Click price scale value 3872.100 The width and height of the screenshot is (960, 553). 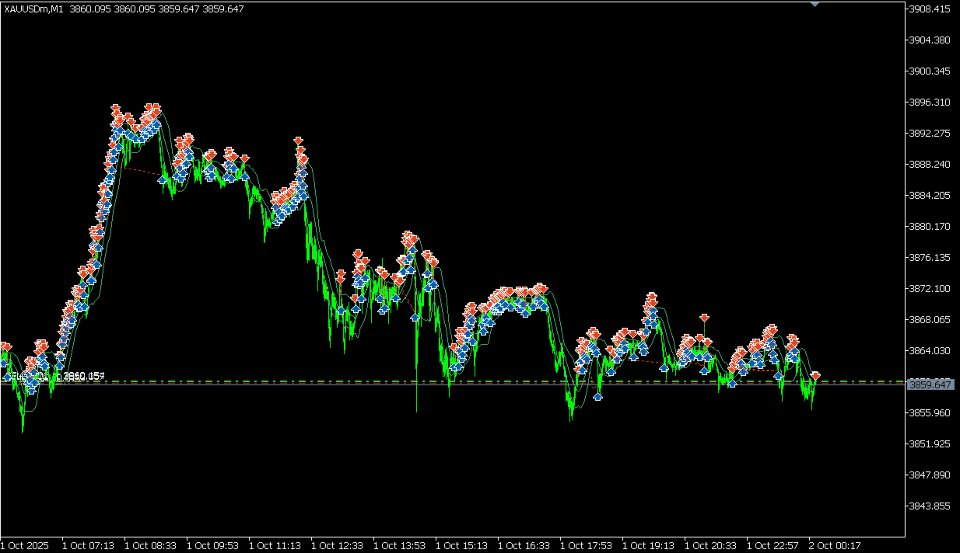(x=931, y=288)
